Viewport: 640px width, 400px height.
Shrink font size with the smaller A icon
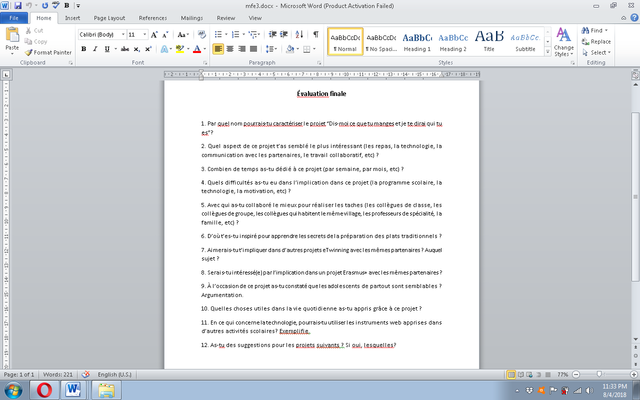point(165,35)
